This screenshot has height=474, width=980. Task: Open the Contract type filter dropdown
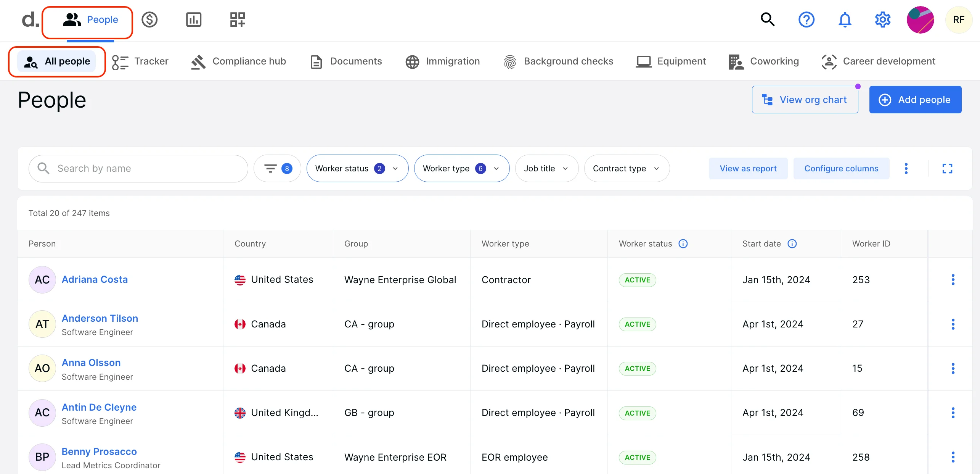tap(626, 168)
